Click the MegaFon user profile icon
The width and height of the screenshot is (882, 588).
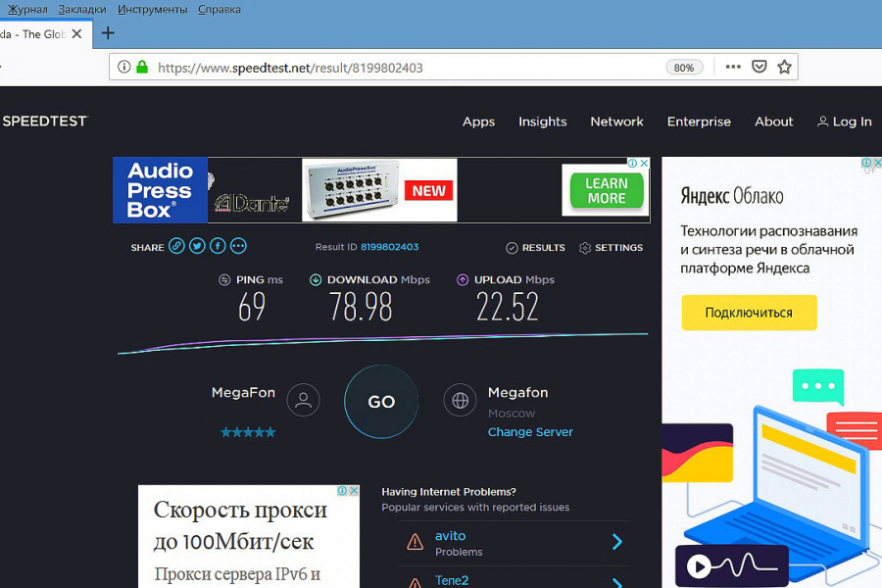(x=303, y=400)
